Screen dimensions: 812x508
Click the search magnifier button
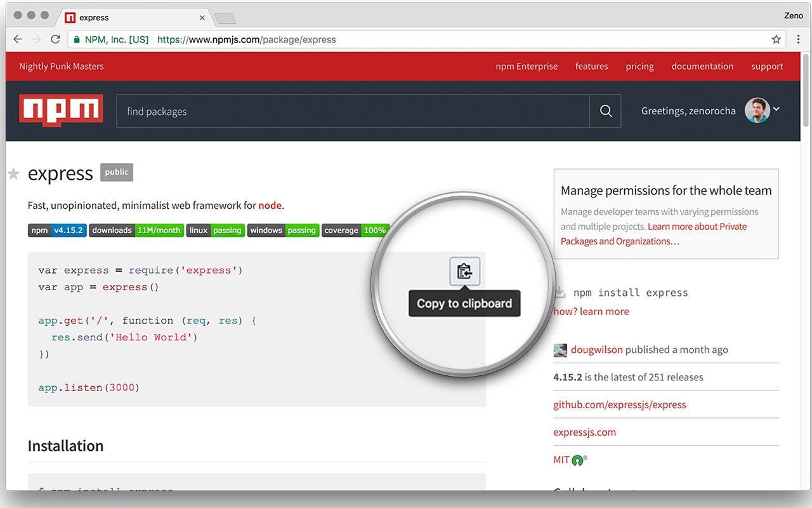pyautogui.click(x=605, y=111)
